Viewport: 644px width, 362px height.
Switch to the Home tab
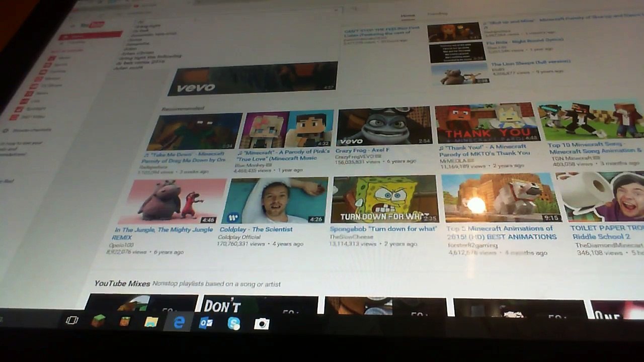coord(408,16)
